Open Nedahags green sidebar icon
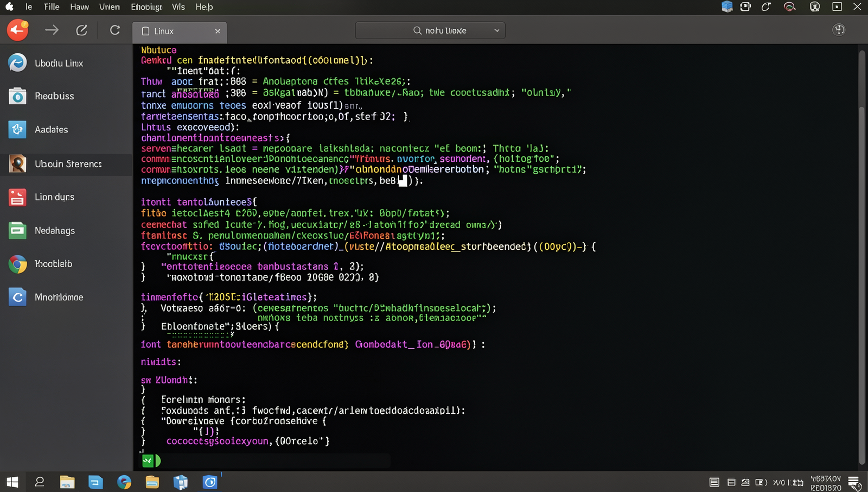Image resolution: width=868 pixels, height=492 pixels. point(17,230)
